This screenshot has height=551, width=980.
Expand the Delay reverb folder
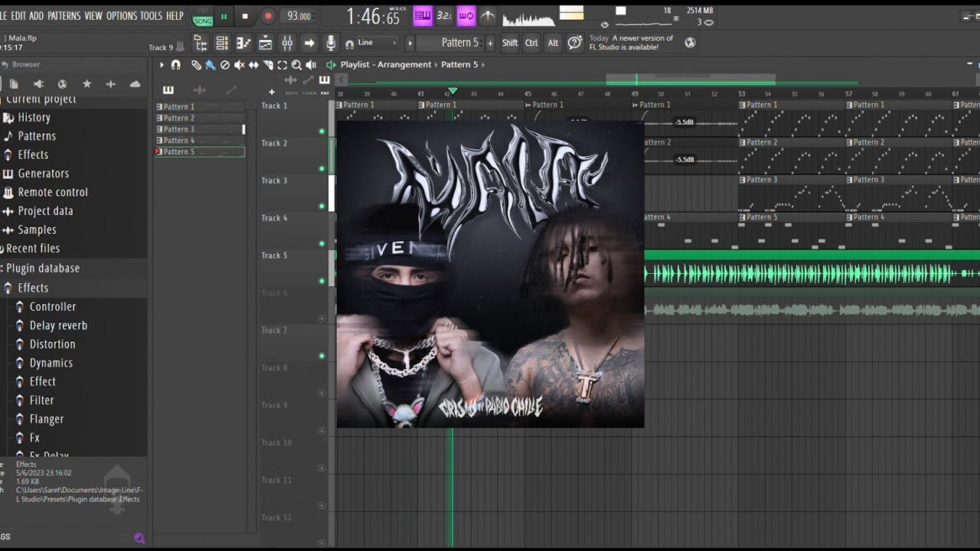click(52, 325)
